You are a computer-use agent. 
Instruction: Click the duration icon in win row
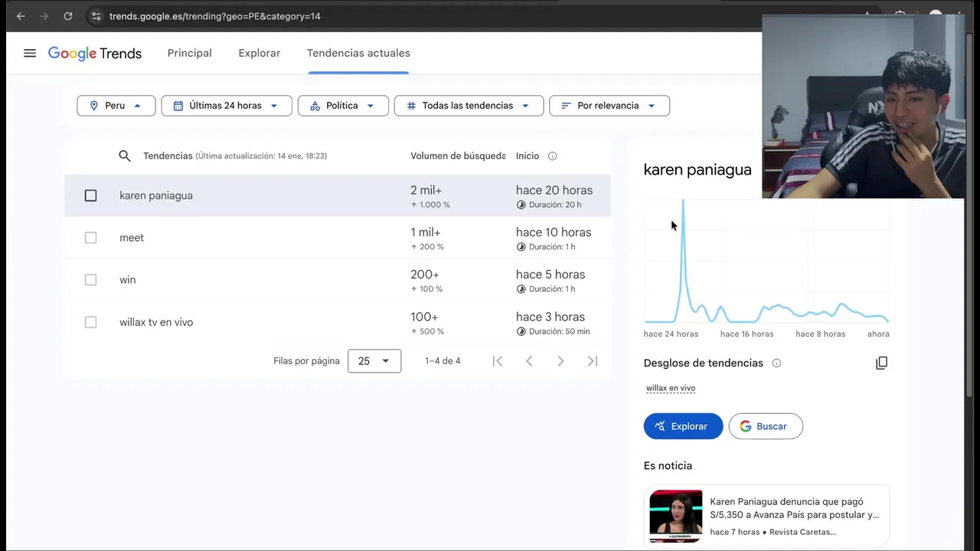tap(521, 289)
